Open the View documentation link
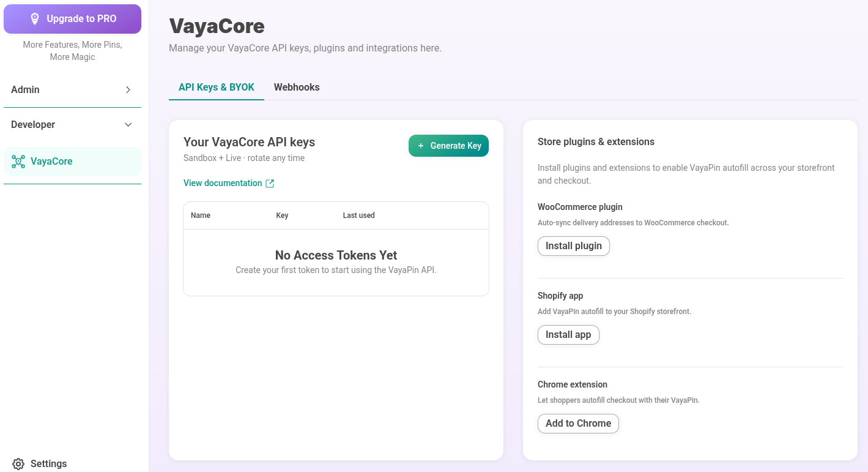 tap(229, 183)
